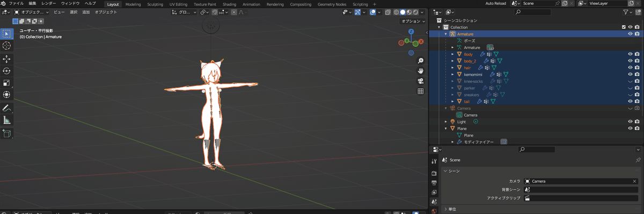Select the Transform tool

click(7, 95)
